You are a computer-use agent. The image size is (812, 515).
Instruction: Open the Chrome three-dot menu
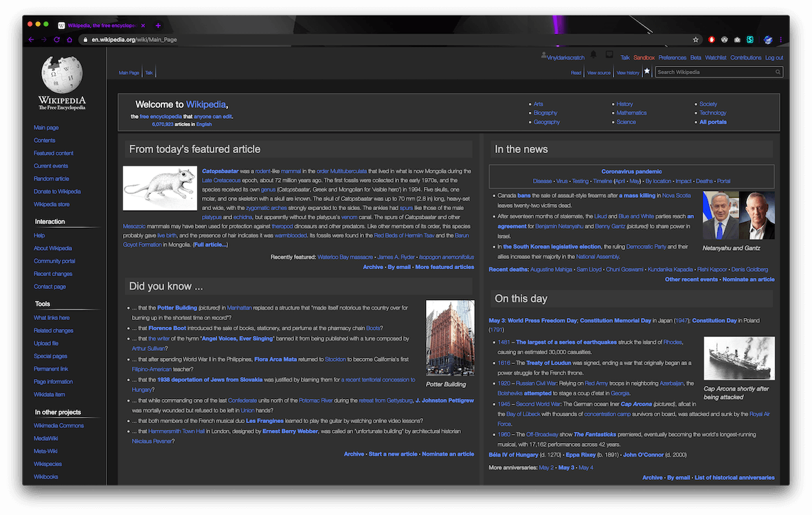[x=780, y=39]
